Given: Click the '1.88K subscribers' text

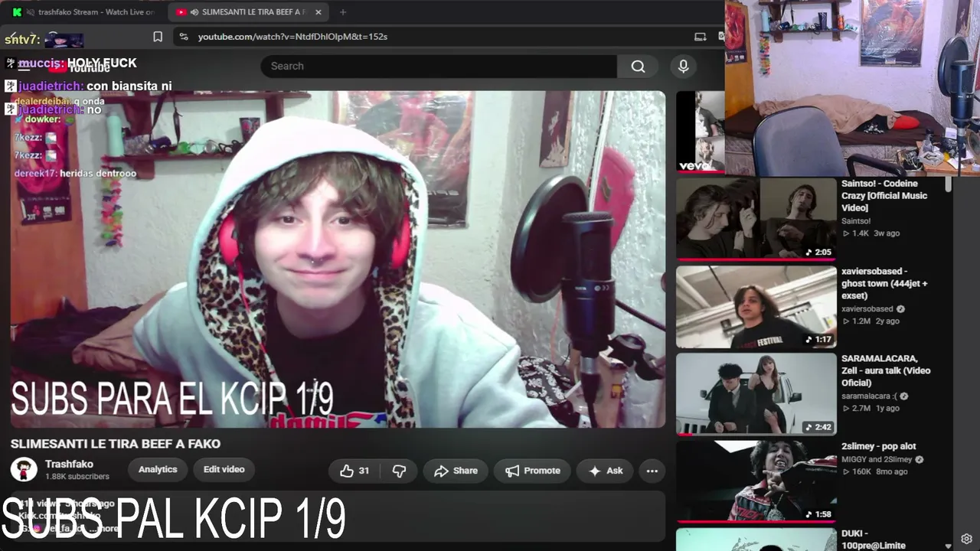Looking at the screenshot, I should [x=77, y=477].
